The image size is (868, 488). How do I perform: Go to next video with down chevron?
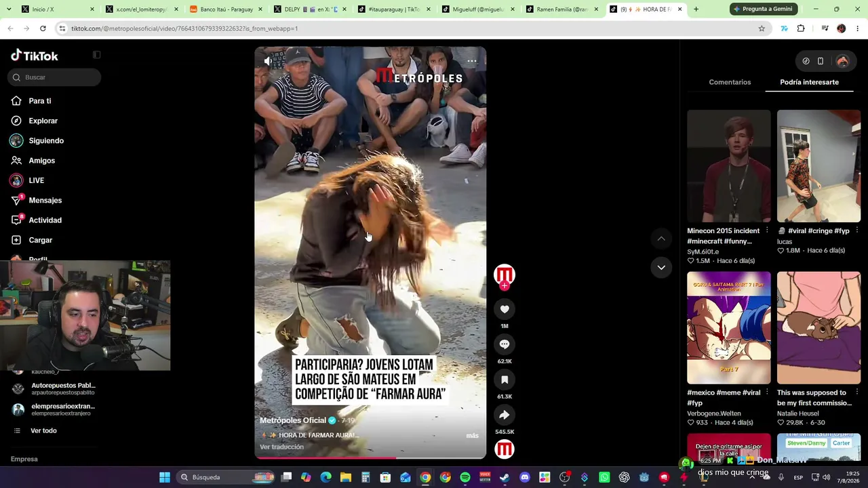coord(661,268)
